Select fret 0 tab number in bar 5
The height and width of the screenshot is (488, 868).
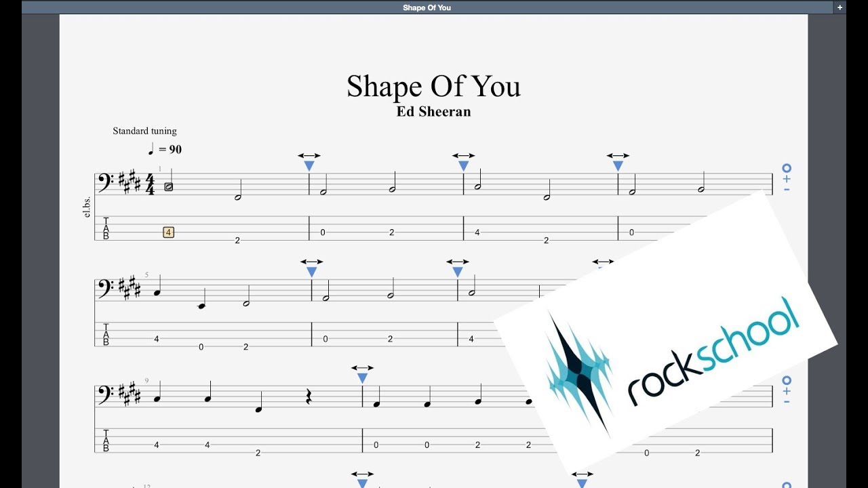coord(201,347)
